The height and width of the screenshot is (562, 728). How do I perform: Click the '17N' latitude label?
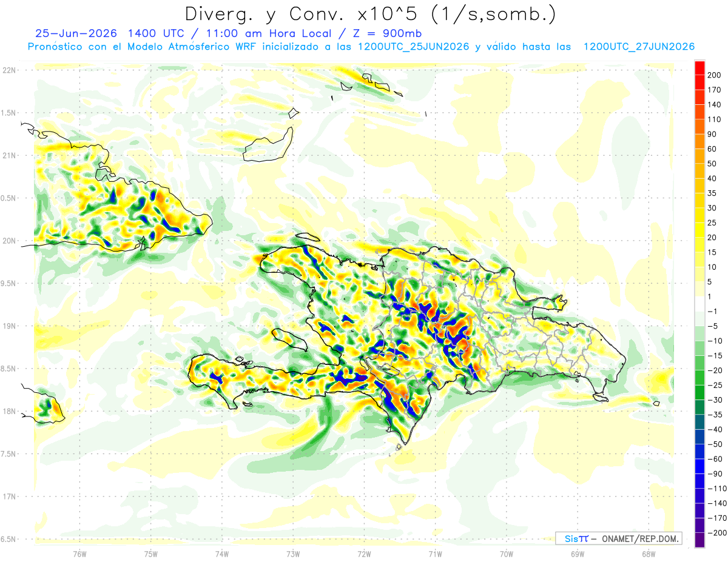pos(10,497)
